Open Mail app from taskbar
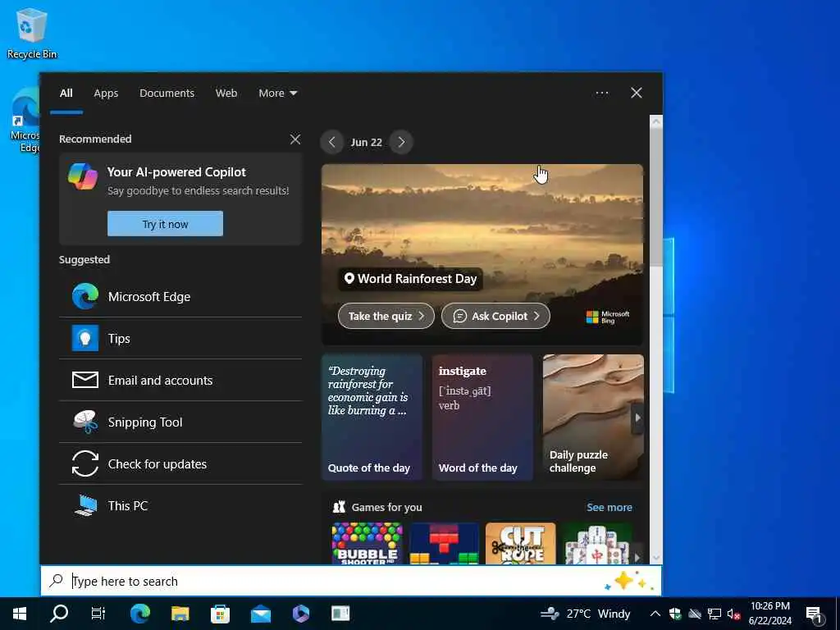 (x=260, y=614)
